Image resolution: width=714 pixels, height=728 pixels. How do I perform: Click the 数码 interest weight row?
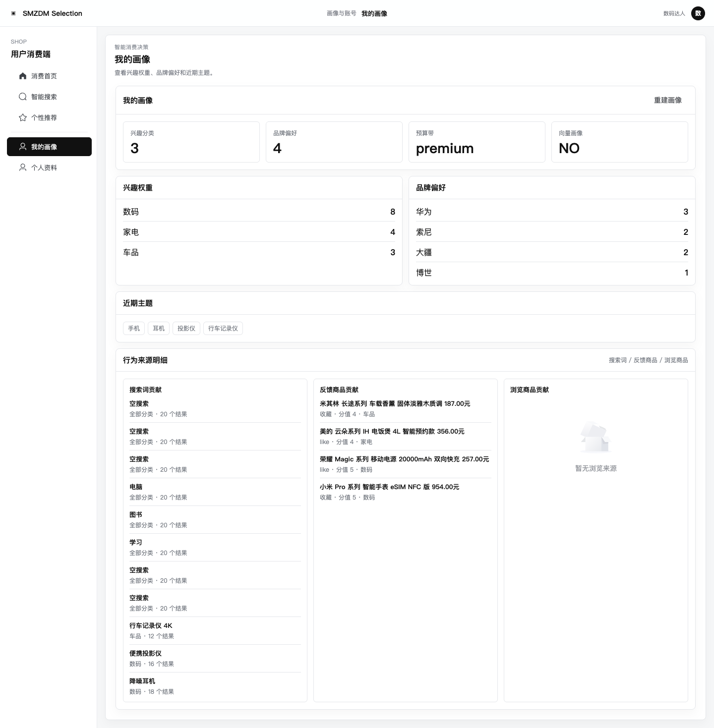point(259,212)
